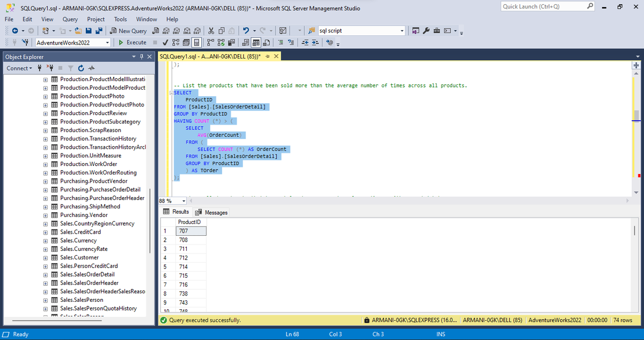Screen dimensions: 644x340
Task: Click the Change Connection icon
Action: [26, 42]
